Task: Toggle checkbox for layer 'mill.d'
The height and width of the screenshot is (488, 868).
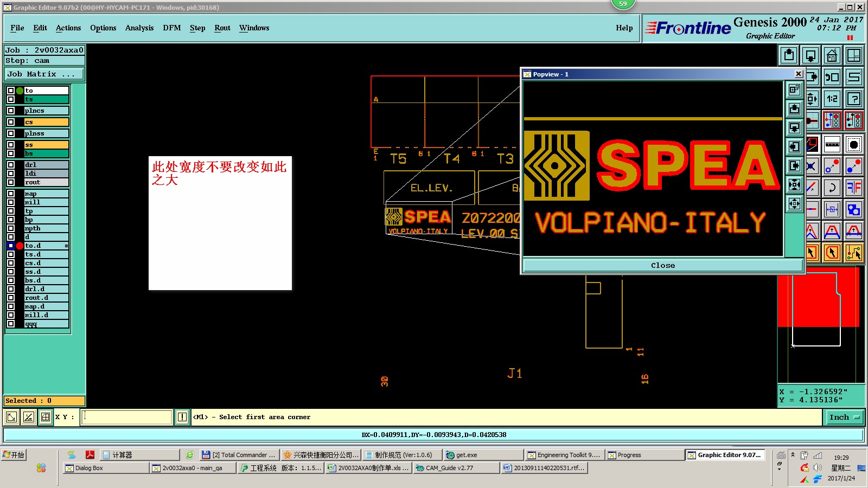Action: pyautogui.click(x=11, y=315)
